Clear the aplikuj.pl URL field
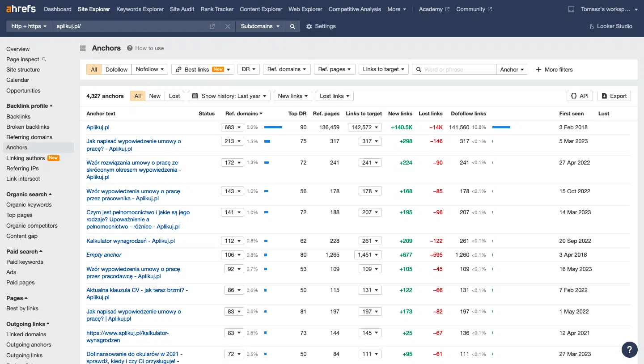The width and height of the screenshot is (644, 364). click(228, 26)
